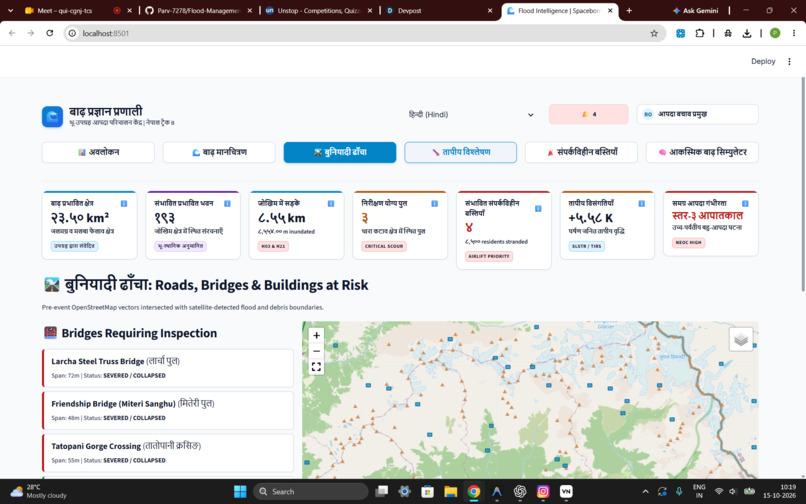Click info icon on संभावित प्रभावित भवन card
The image size is (806, 504).
pos(227,204)
